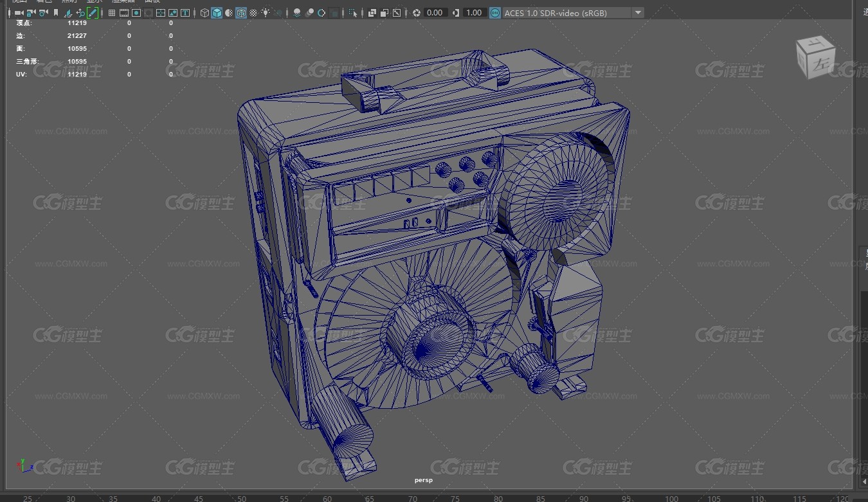
Task: Click the gamma value field 1.00
Action: [474, 12]
